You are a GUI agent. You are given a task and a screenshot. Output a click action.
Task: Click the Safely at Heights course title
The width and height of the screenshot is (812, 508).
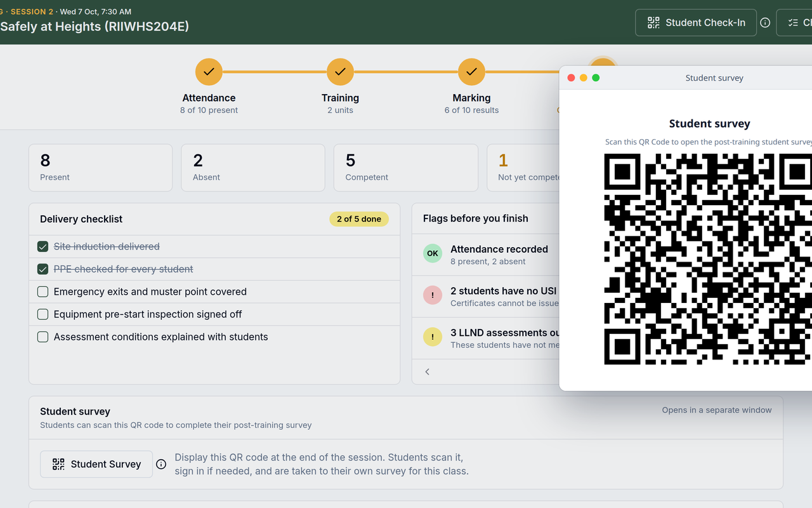coord(95,26)
